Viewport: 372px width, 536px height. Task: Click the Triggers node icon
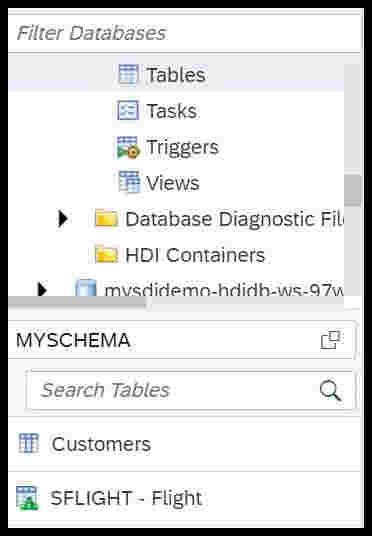tap(128, 147)
